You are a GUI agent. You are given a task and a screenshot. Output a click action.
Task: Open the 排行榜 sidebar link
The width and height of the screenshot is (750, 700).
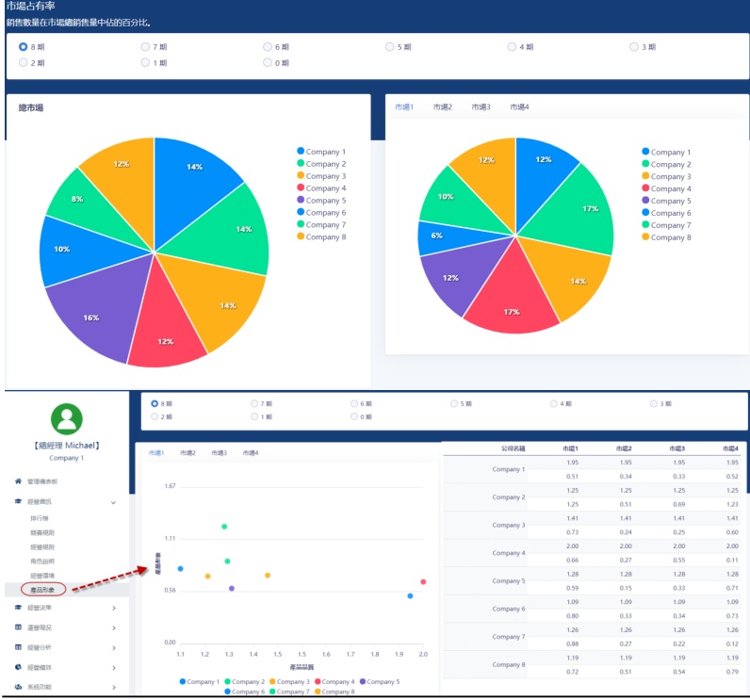tap(39, 518)
